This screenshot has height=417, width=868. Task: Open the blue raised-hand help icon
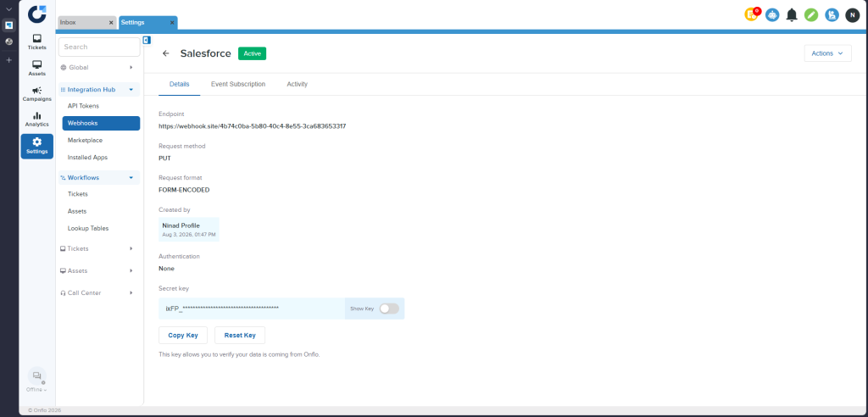coord(832,15)
